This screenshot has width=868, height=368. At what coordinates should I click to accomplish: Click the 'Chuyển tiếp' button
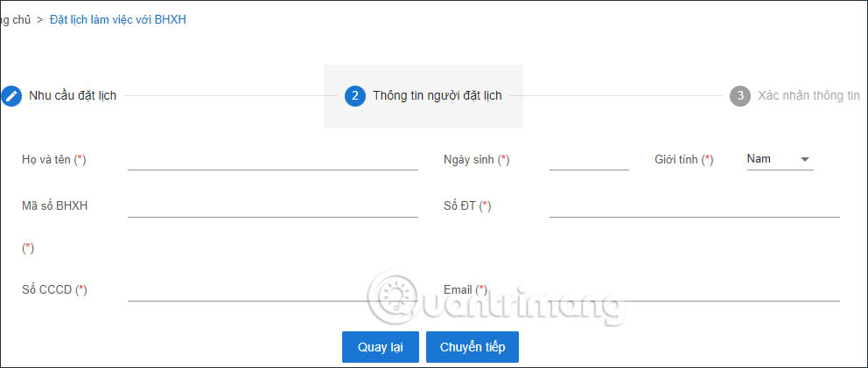[472, 347]
